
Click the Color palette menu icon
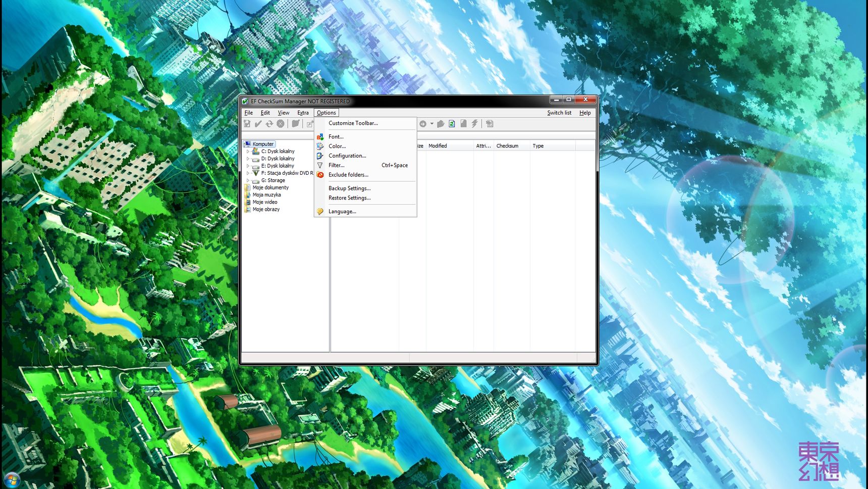[x=320, y=146]
